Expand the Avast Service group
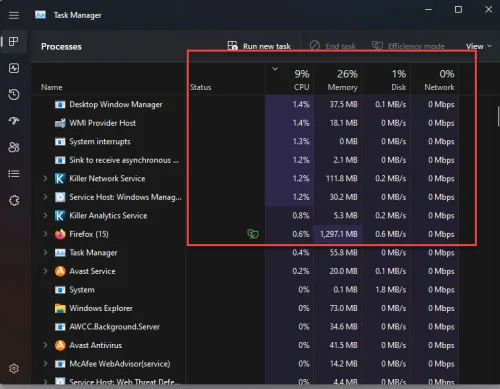The height and width of the screenshot is (389, 500). (x=45, y=271)
